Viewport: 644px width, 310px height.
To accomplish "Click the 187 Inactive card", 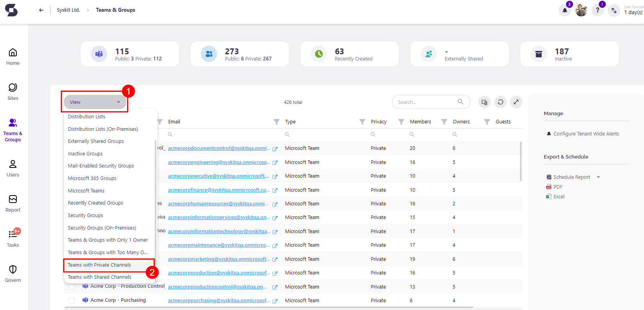I will (x=570, y=54).
